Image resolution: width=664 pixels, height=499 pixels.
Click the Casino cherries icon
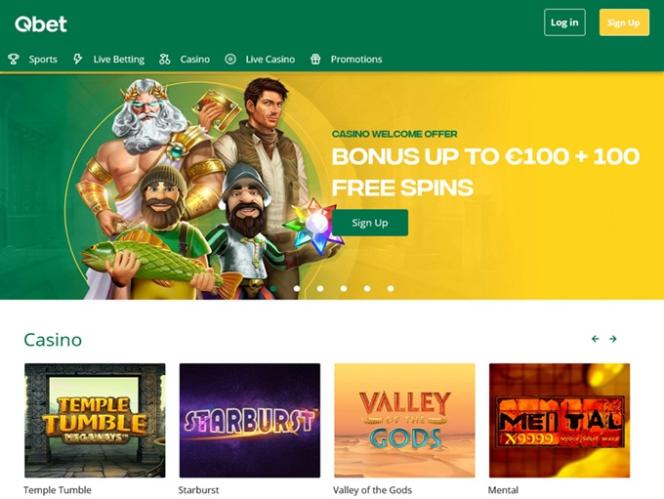[x=164, y=59]
